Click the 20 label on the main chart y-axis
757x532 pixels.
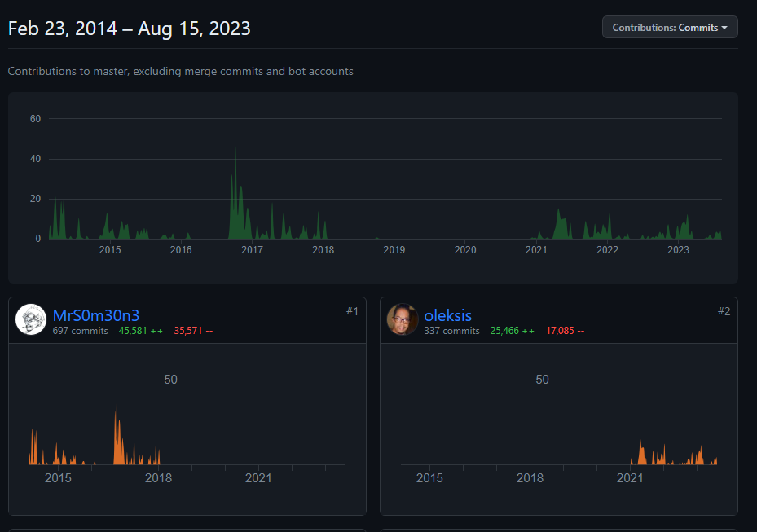pyautogui.click(x=35, y=199)
